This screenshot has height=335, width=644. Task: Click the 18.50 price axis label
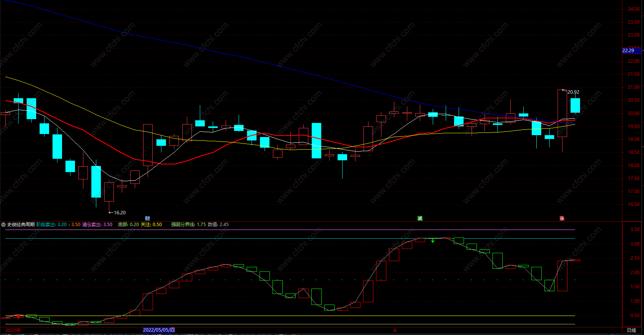pyautogui.click(x=633, y=152)
